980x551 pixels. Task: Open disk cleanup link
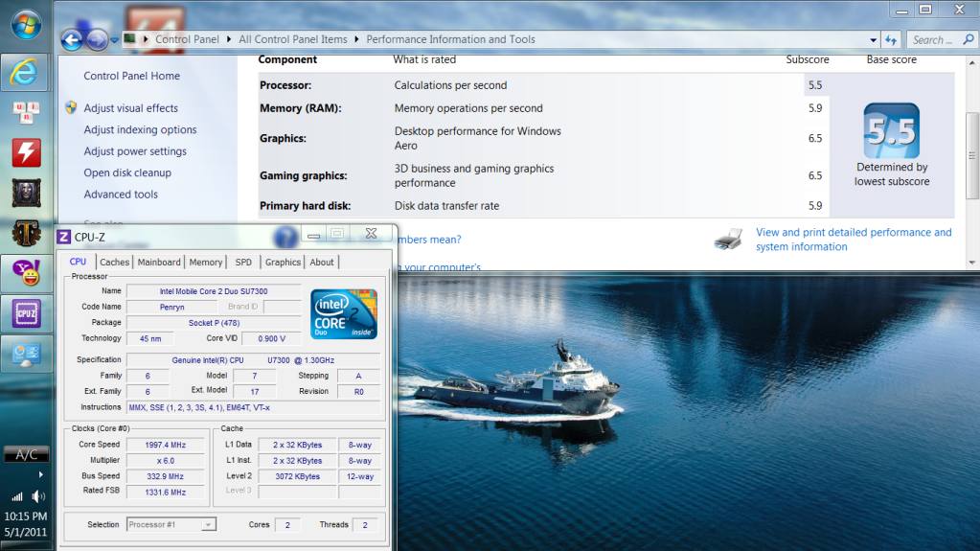(127, 172)
